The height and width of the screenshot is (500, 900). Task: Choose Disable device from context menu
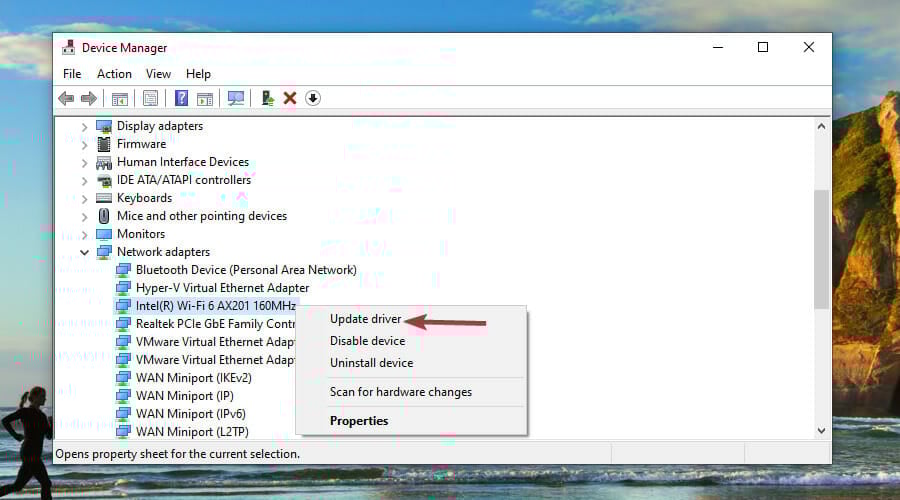[x=367, y=341]
